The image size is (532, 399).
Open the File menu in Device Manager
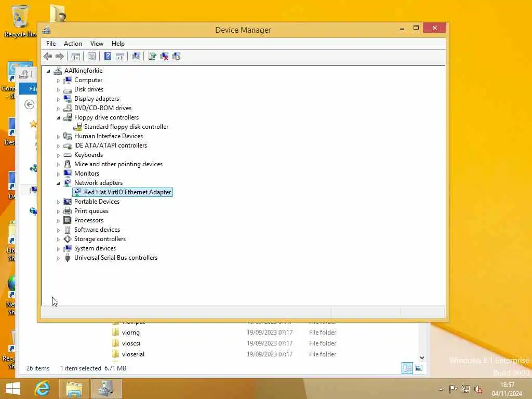[x=51, y=44]
